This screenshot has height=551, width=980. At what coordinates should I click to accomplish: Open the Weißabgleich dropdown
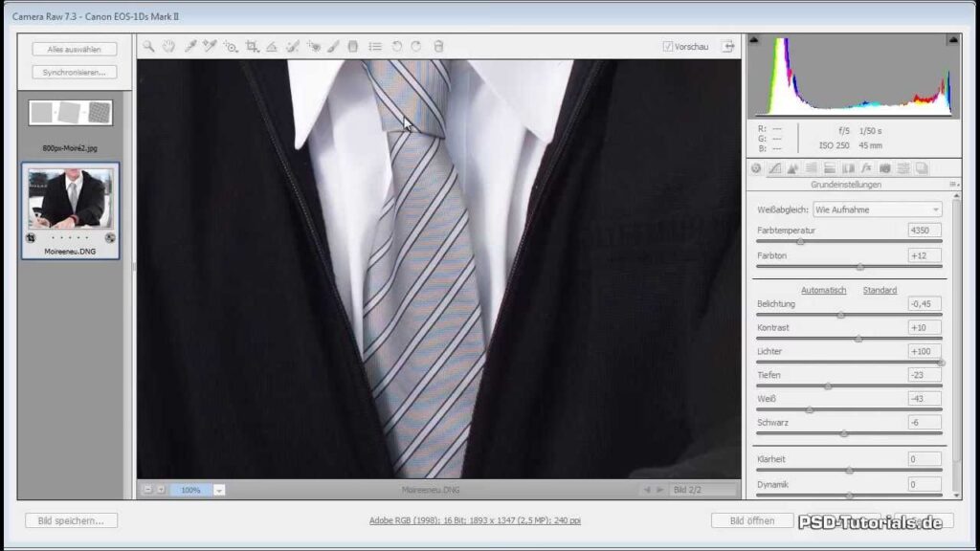coord(877,209)
